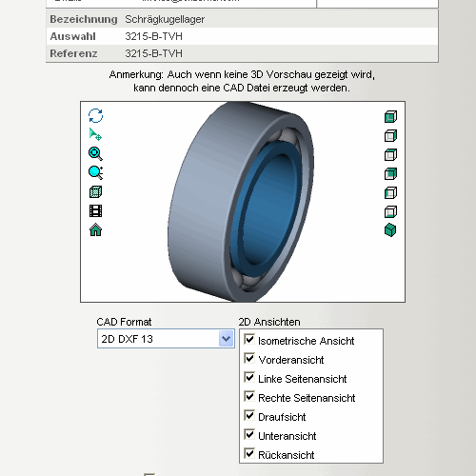Select the green pan cursor tool
Image resolution: width=476 pixels, height=476 pixels.
point(95,134)
